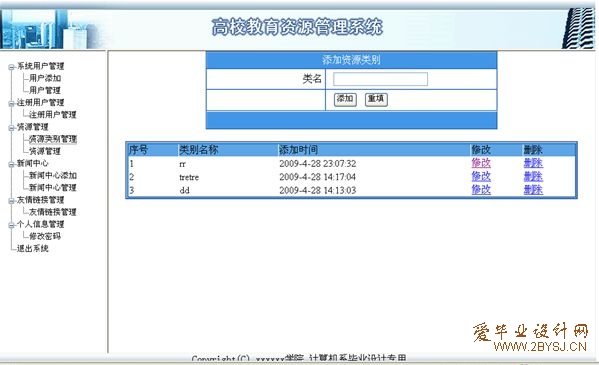Click the 类名 text input field
Viewport: 599px width, 365px height.
[x=380, y=79]
